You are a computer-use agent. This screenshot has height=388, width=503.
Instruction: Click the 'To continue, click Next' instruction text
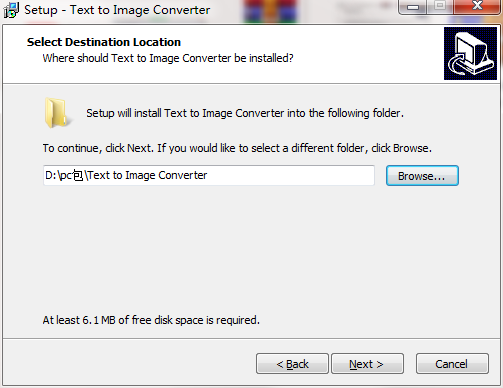(x=237, y=148)
